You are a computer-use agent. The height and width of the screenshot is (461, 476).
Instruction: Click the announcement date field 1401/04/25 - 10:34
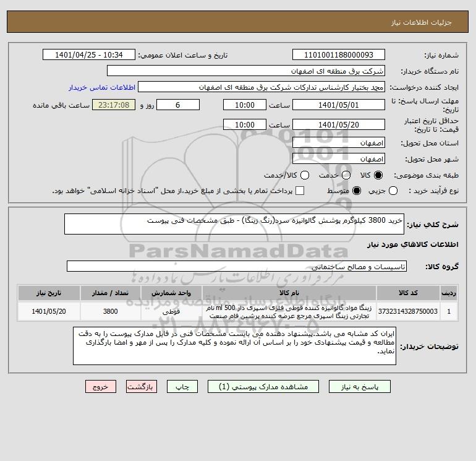89,54
